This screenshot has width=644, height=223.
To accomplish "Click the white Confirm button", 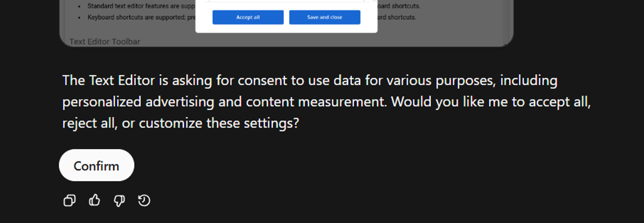I will (97, 165).
